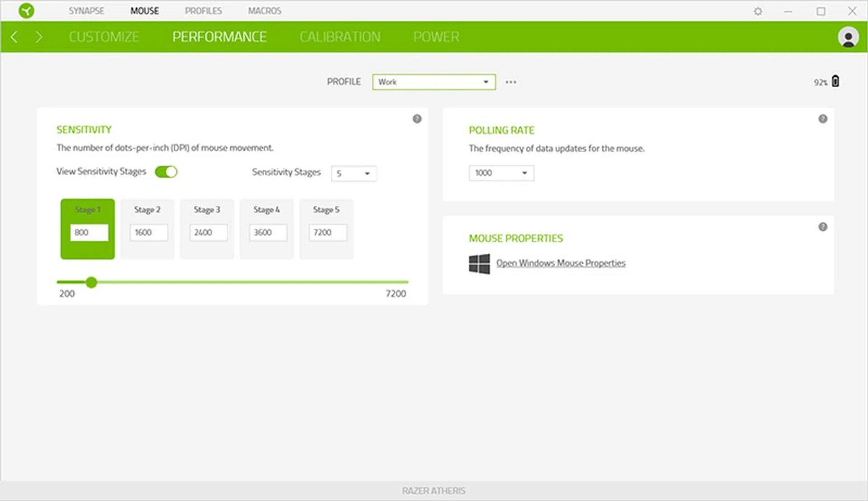The image size is (868, 501).
Task: Open the polling rate 1000 dropdown
Action: click(x=501, y=173)
